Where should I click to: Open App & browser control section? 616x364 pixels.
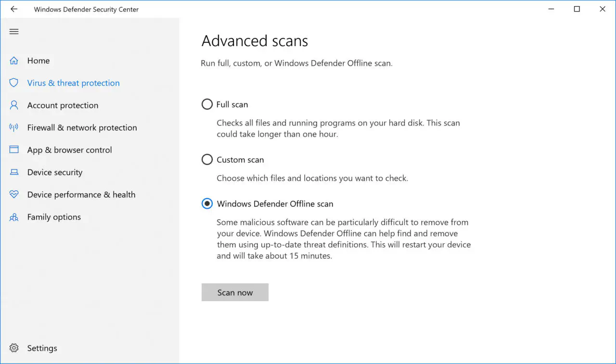70,150
